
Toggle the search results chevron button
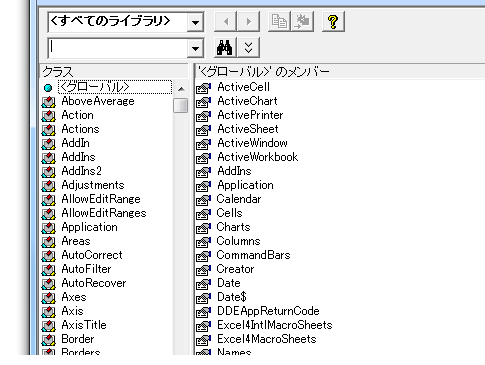pyautogui.click(x=248, y=48)
